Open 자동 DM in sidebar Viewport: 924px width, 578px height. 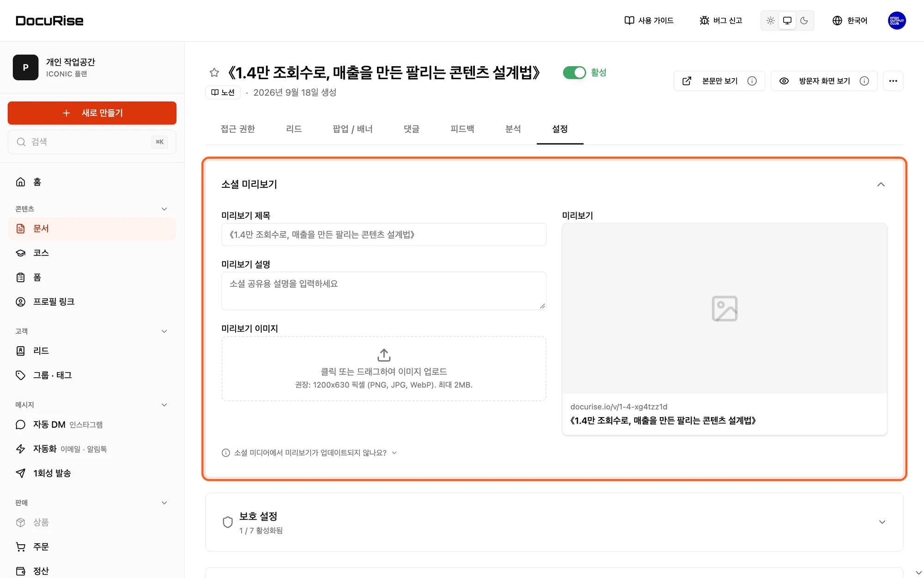pos(92,424)
